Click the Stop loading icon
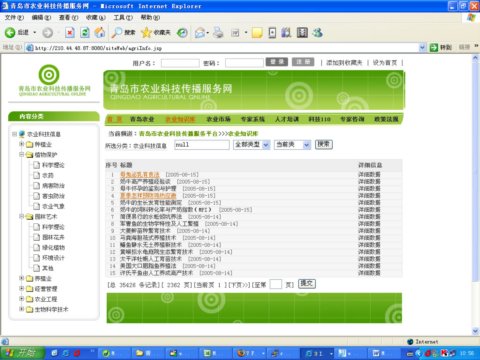480x360 pixels. (69, 32)
